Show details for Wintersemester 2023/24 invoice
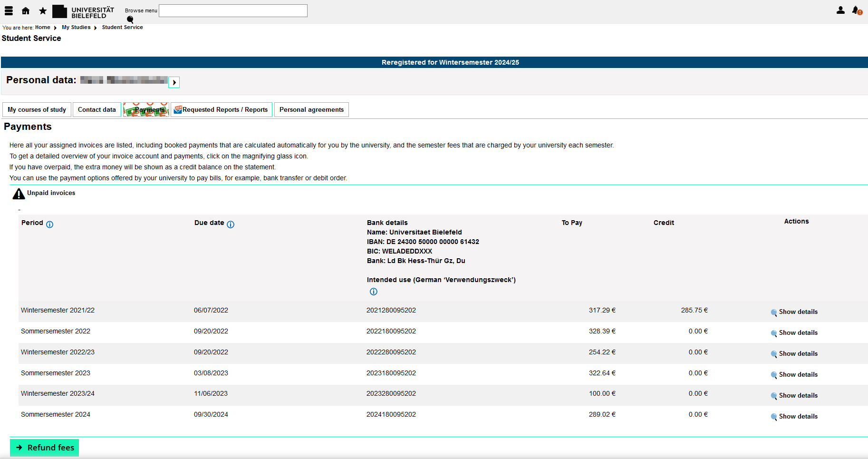This screenshot has height=459, width=868. point(794,396)
